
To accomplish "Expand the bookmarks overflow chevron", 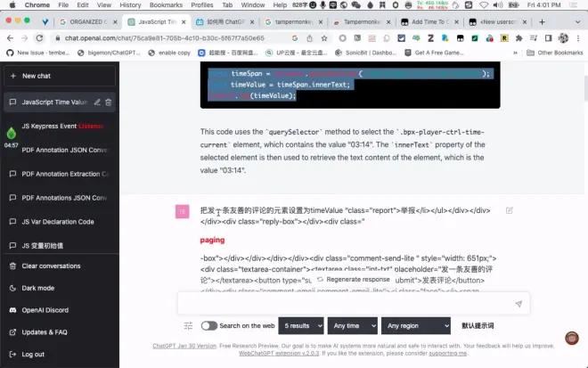I will click(x=515, y=53).
